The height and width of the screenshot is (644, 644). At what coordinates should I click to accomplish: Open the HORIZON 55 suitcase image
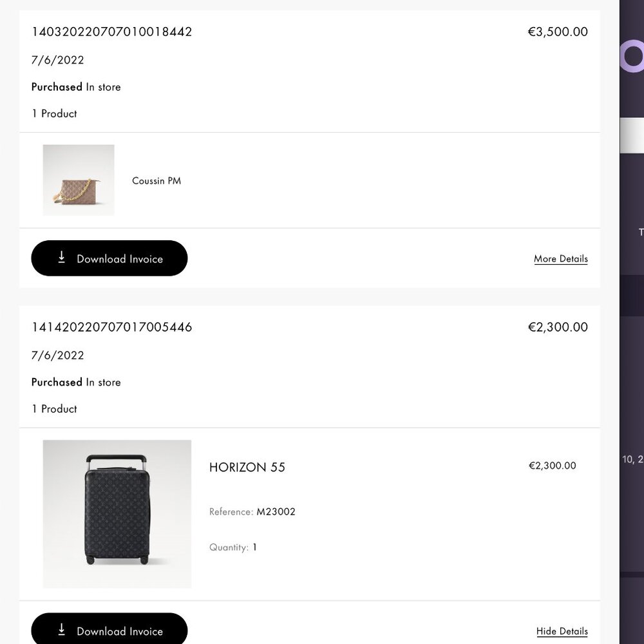(x=117, y=514)
